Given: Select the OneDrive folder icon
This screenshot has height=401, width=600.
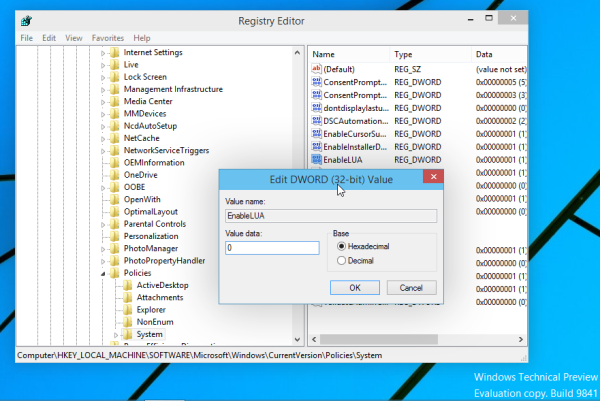Looking at the screenshot, I should (x=114, y=174).
